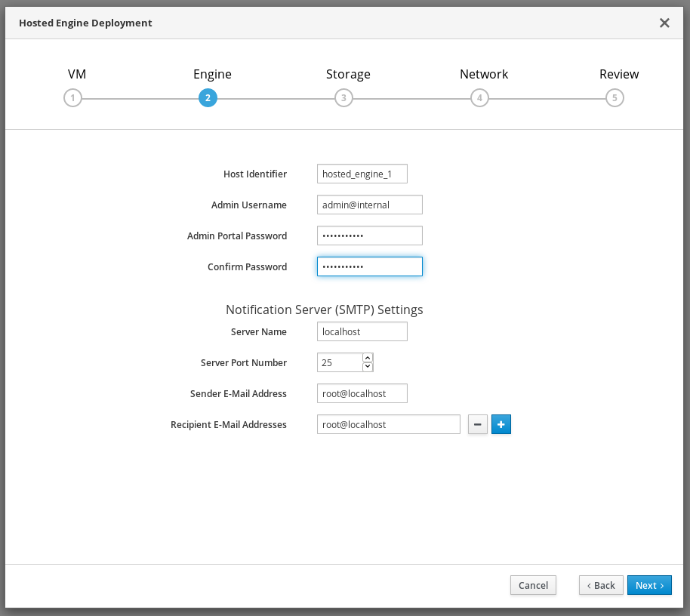Click the minus icon to remove recipient
This screenshot has width=690, height=616.
(x=478, y=425)
